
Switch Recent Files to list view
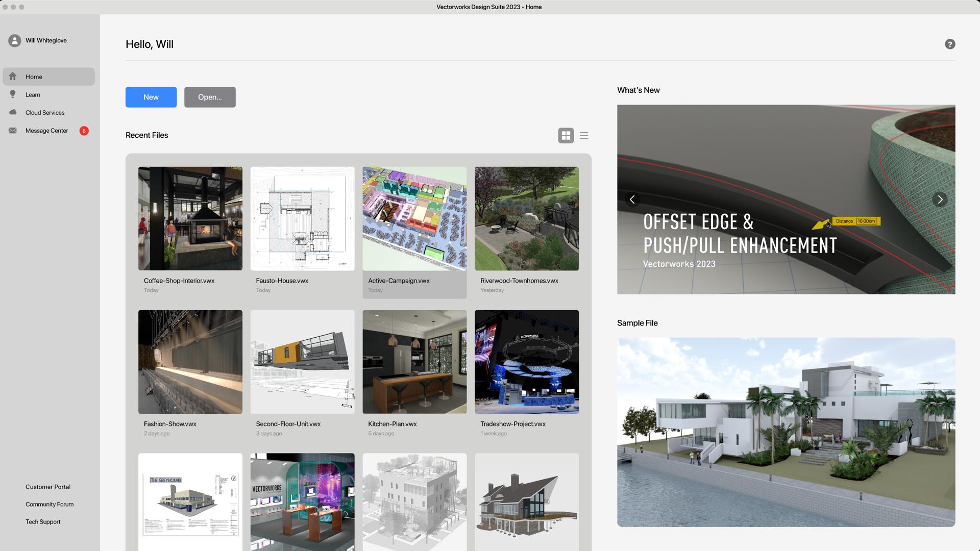click(x=584, y=136)
